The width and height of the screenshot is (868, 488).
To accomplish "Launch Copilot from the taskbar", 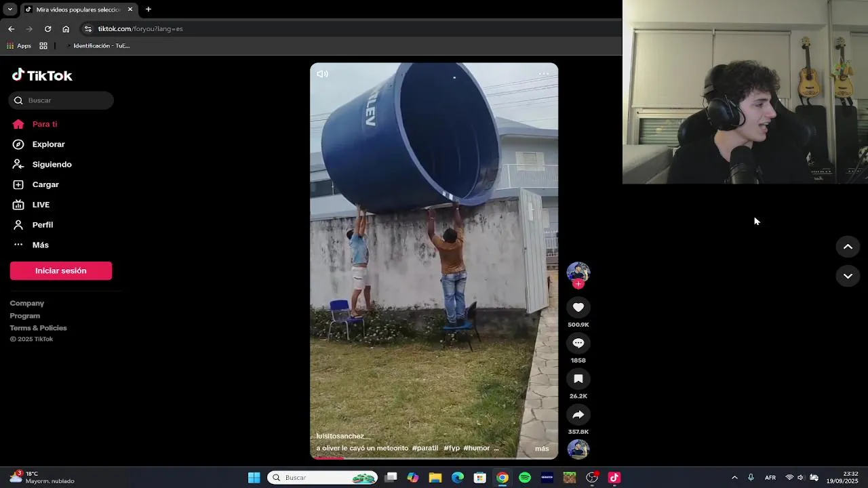I will tap(413, 478).
